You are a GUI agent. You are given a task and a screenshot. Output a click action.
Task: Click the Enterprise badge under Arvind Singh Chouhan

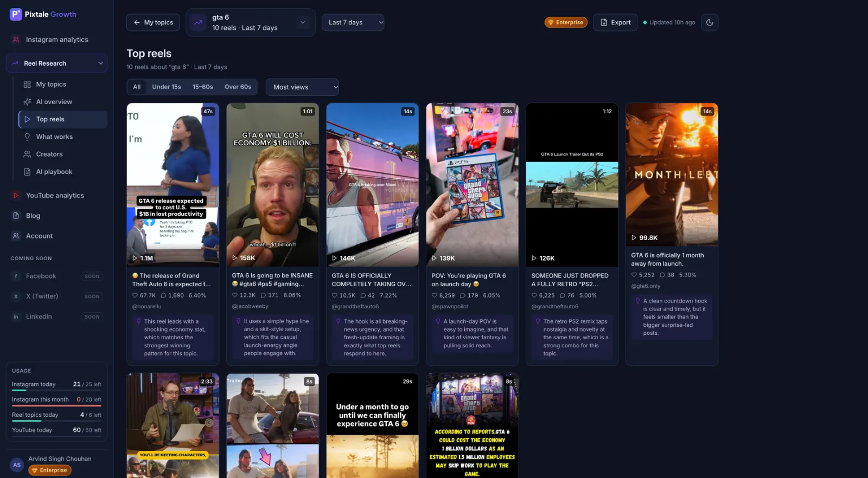[50, 470]
